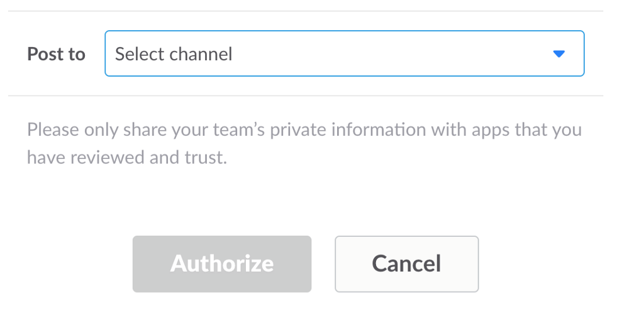Click the grayed-out Authorize button
This screenshot has height=318, width=644.
coord(222,264)
